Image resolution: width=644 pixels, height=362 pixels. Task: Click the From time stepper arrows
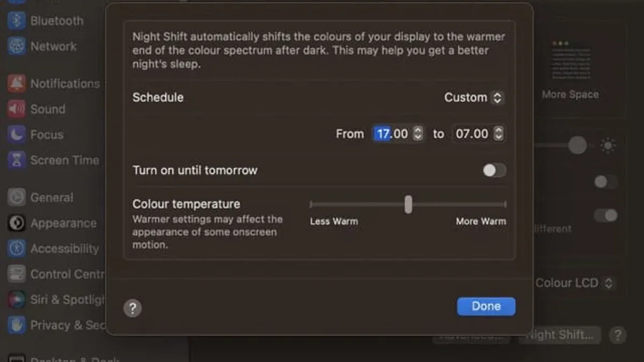coord(418,134)
